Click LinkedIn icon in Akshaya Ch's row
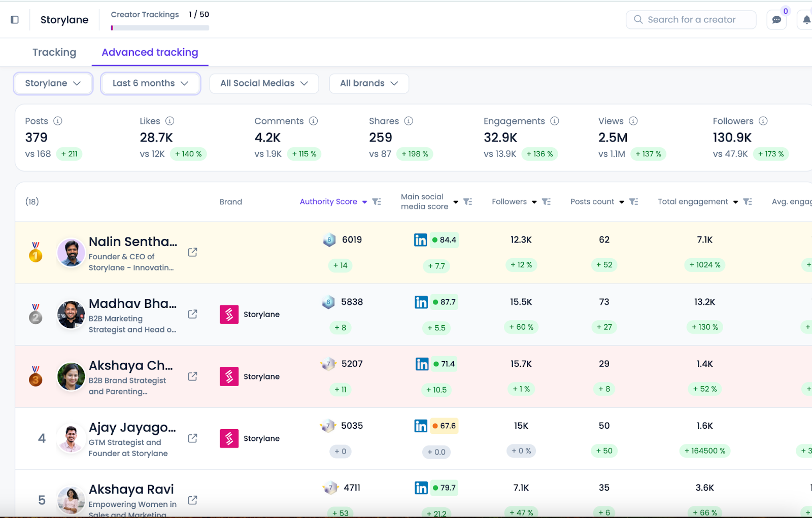 [422, 364]
